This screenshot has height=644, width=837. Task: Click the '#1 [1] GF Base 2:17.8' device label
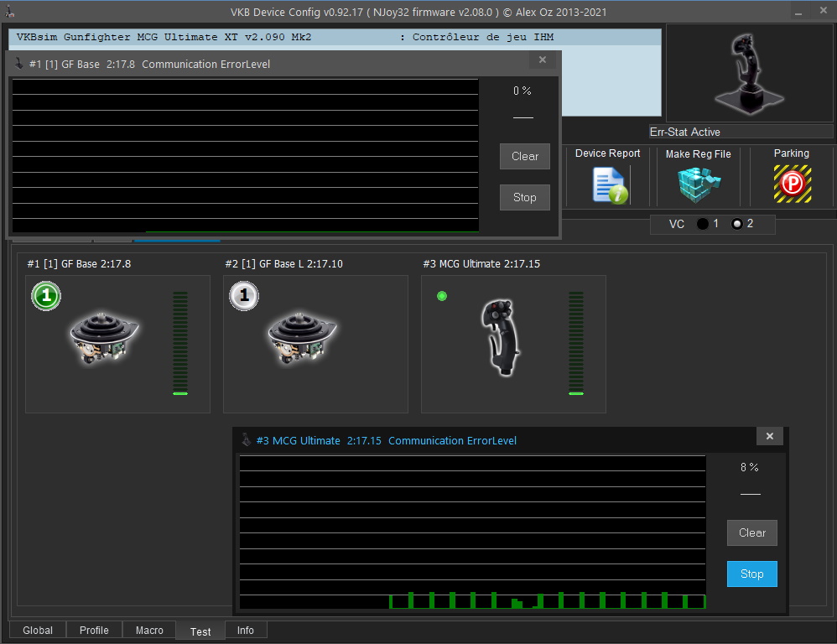(79, 263)
